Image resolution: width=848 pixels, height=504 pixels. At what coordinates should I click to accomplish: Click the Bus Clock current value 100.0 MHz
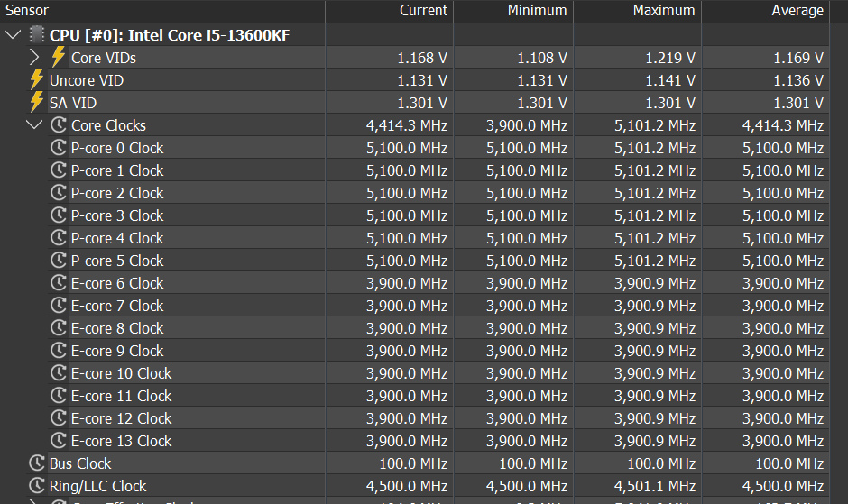[414, 463]
